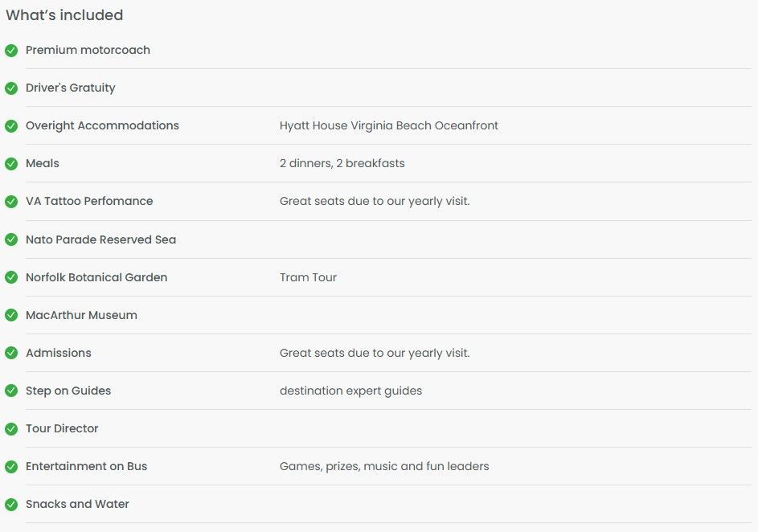Click the Hyatt House Virginia Beach Oceanfront text

click(x=389, y=125)
